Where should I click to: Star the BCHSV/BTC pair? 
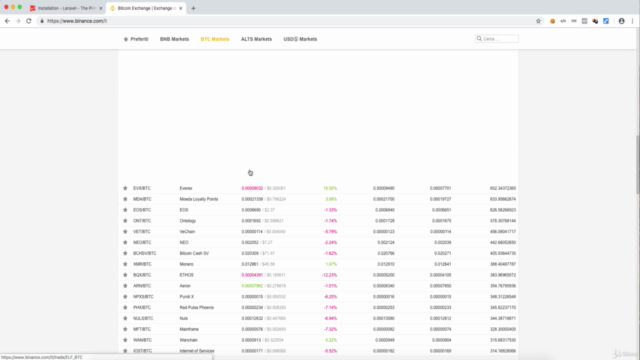point(125,253)
